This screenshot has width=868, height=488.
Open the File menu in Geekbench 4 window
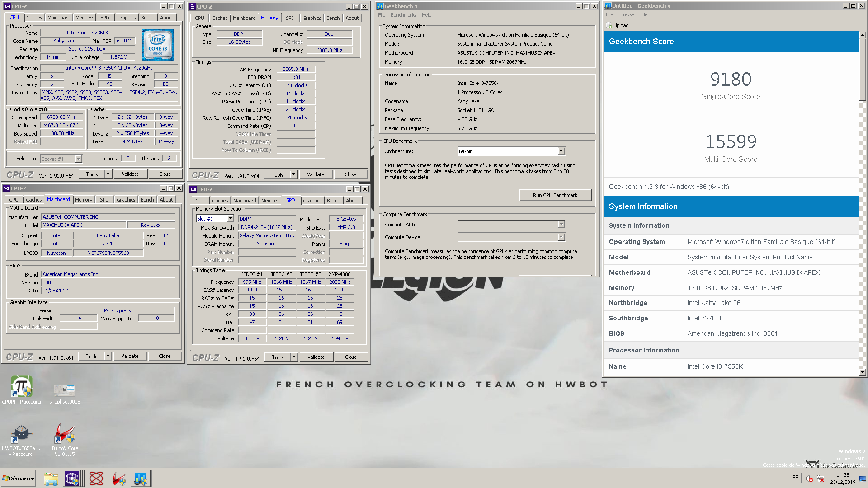pyautogui.click(x=382, y=15)
